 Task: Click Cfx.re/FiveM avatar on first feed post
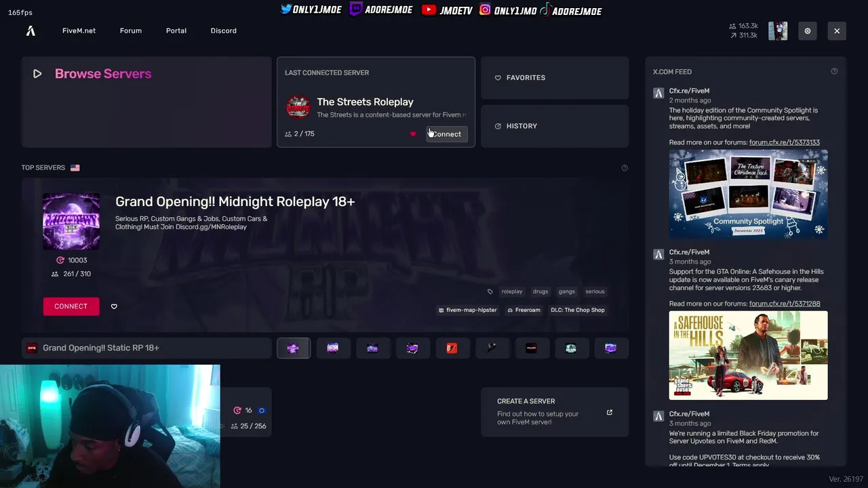pyautogui.click(x=658, y=94)
